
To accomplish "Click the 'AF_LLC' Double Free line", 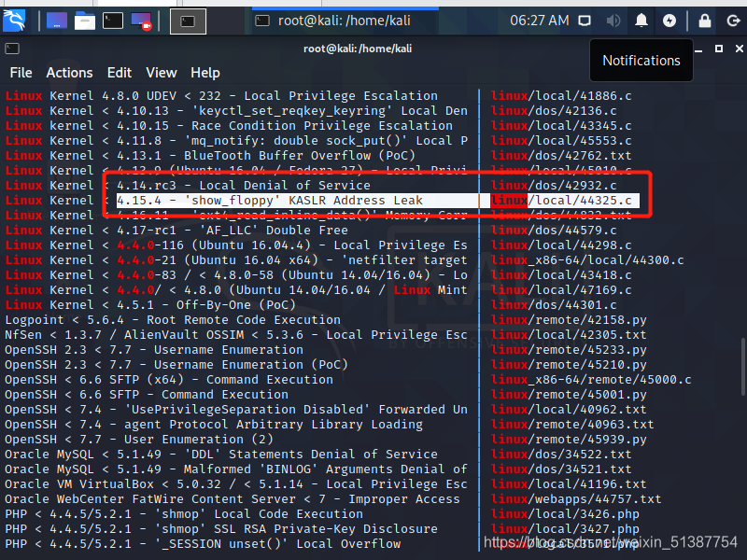I will click(176, 231).
